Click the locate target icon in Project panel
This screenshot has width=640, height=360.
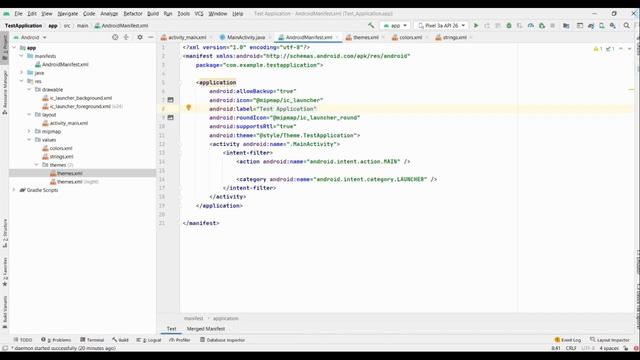point(115,37)
